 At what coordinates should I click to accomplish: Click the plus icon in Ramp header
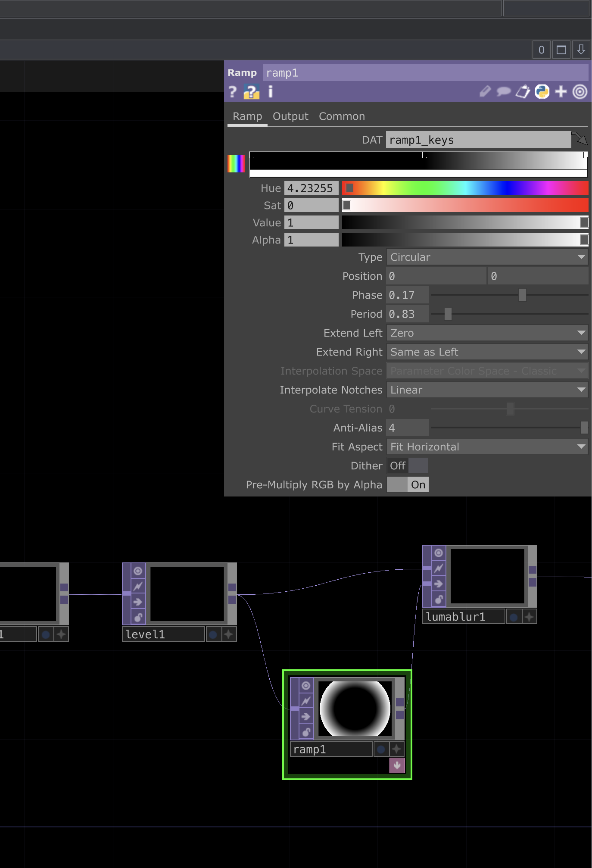click(x=561, y=92)
